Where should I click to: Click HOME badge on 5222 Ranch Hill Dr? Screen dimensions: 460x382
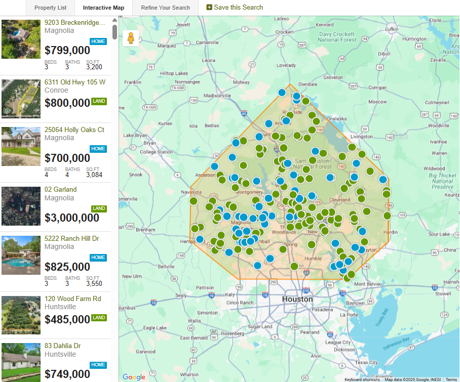98,257
